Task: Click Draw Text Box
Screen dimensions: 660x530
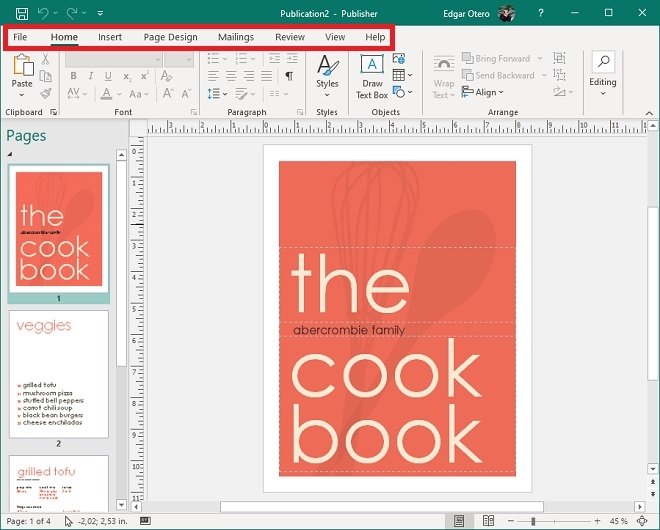Action: (372, 76)
